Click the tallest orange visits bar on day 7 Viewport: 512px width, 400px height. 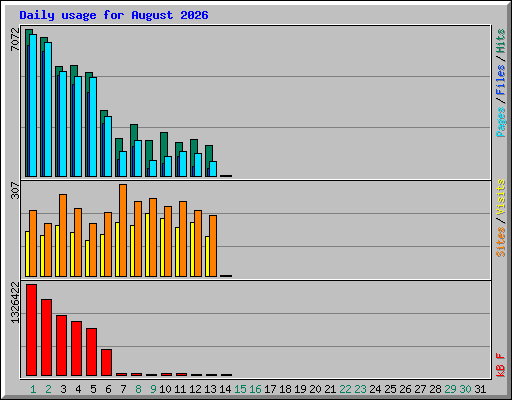point(123,230)
